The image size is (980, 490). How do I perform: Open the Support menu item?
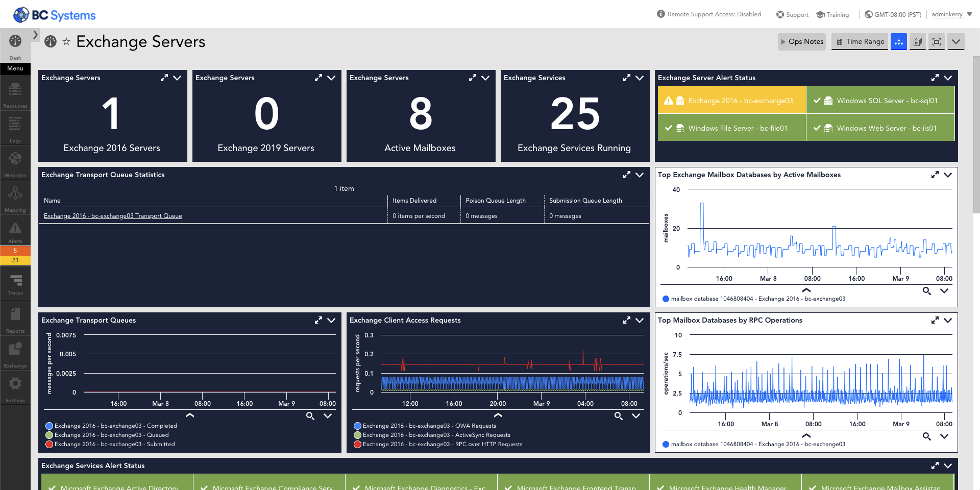click(792, 14)
